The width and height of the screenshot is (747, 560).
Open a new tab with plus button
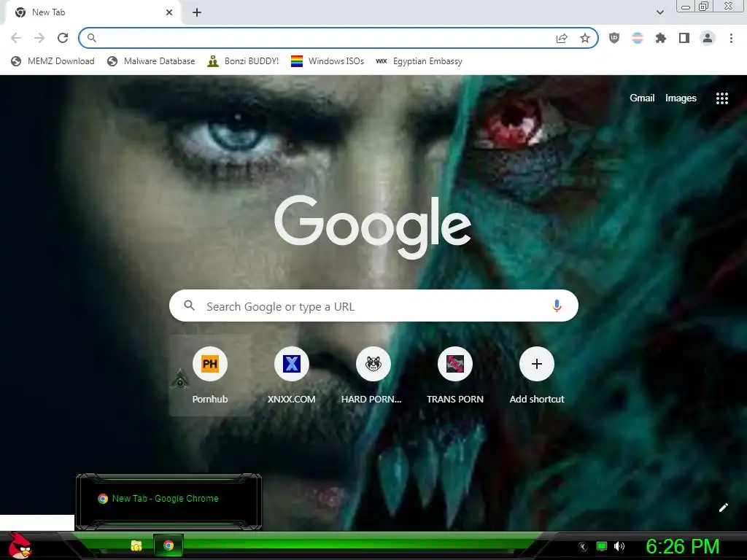197,12
